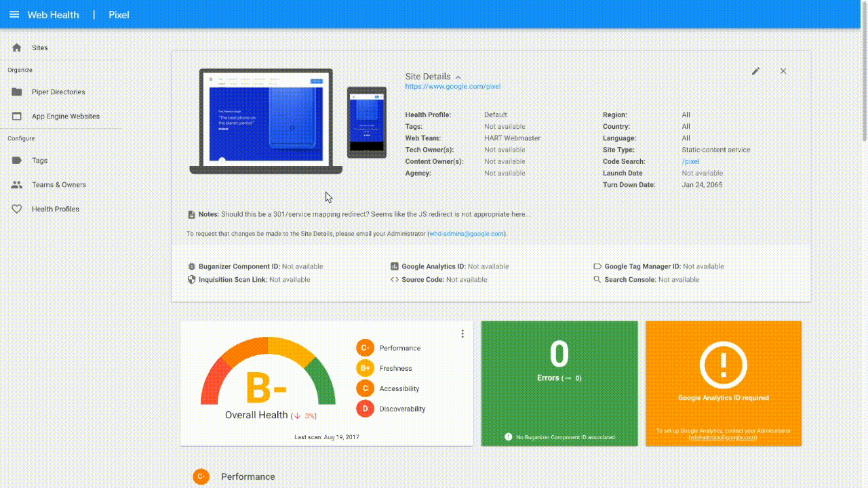
Task: Click the Notes document icon
Action: coord(191,214)
